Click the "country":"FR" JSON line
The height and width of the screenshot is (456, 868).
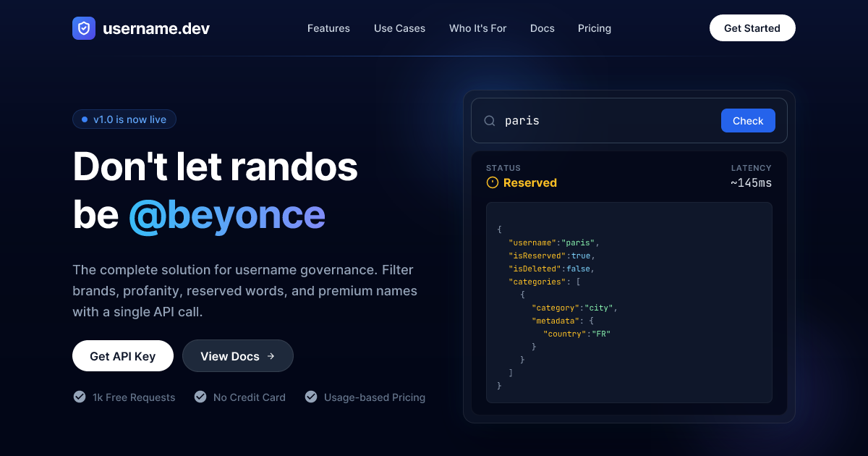[577, 334]
